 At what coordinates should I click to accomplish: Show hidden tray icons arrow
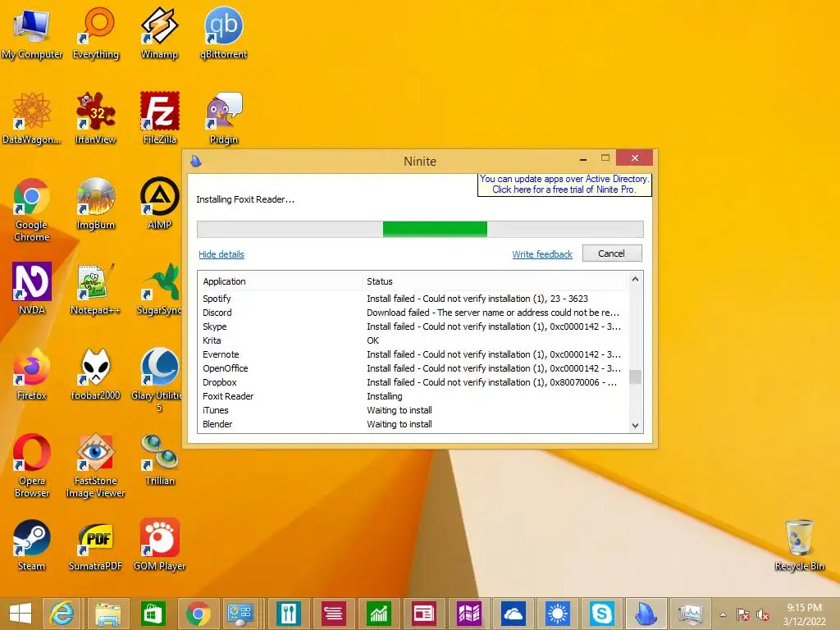click(x=724, y=614)
